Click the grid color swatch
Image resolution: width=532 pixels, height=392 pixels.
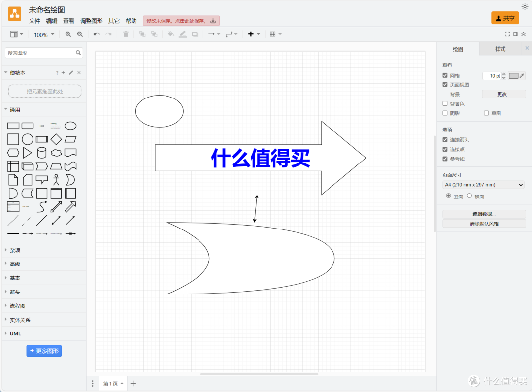513,76
